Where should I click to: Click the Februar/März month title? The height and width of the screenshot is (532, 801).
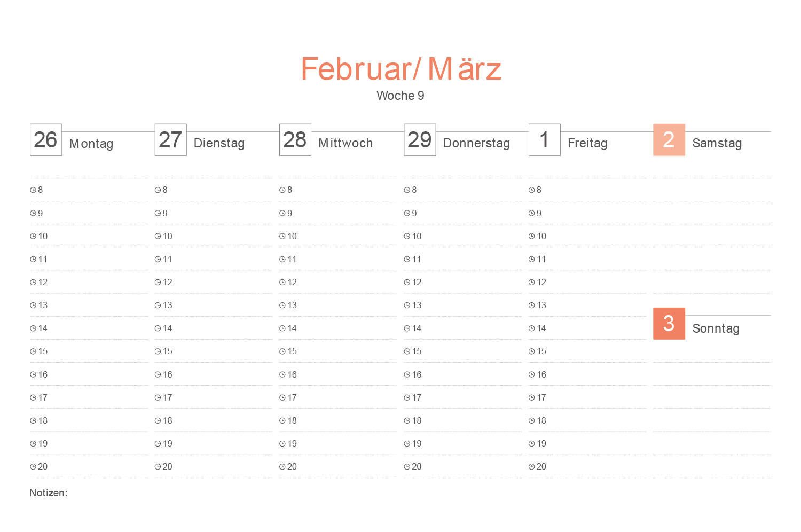pyautogui.click(x=401, y=69)
